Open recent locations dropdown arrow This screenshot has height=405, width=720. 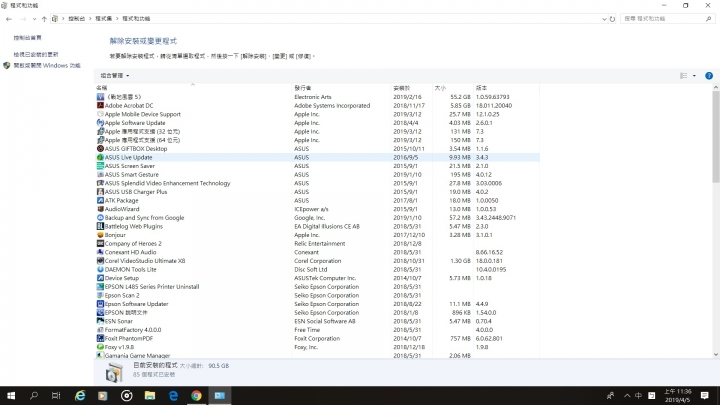point(34,19)
